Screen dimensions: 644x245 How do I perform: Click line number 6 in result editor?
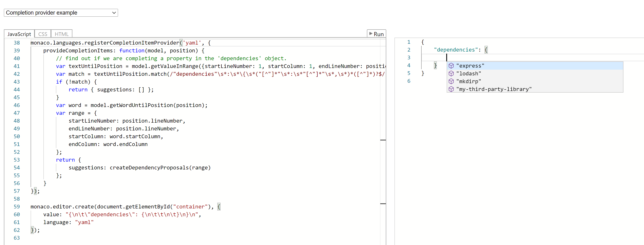408,81
